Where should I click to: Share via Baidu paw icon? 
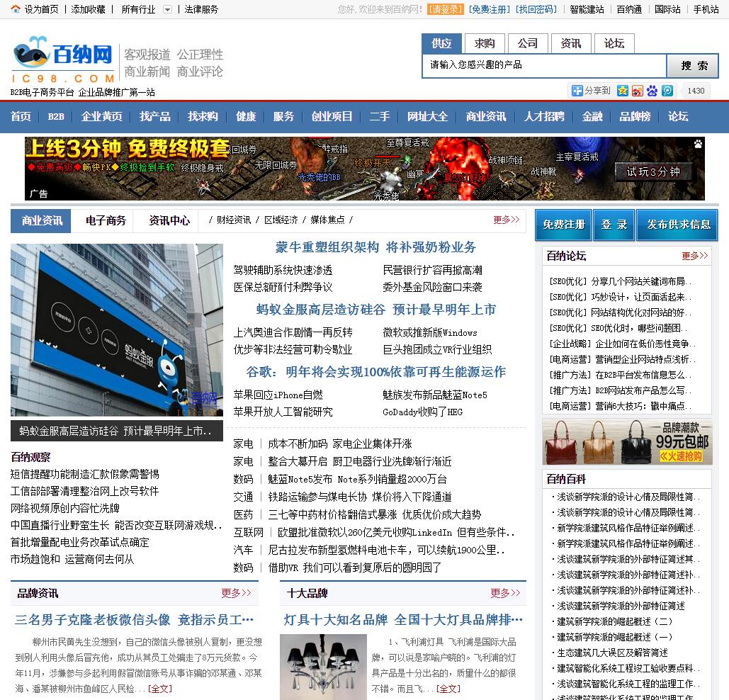[x=652, y=91]
